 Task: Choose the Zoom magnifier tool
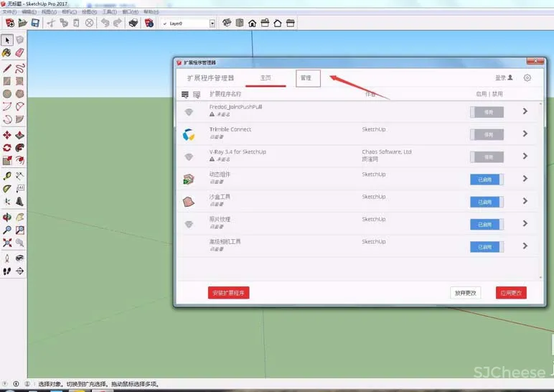click(7, 230)
